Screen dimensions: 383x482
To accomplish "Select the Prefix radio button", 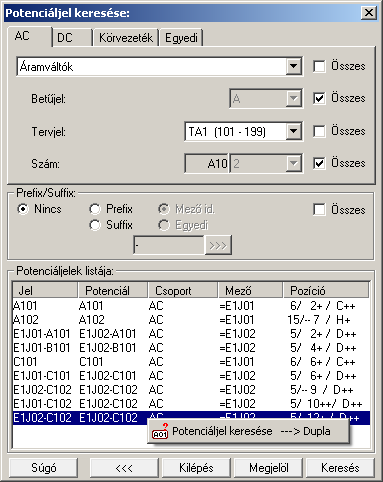I will click(x=95, y=209).
